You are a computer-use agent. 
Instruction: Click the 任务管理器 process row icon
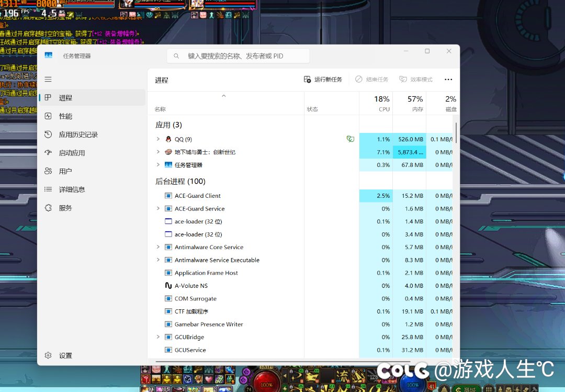[168, 165]
